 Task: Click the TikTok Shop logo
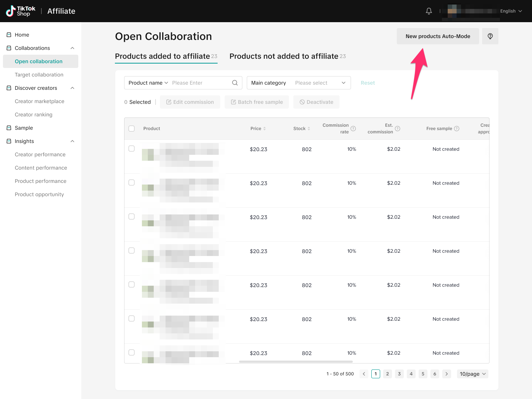[21, 11]
